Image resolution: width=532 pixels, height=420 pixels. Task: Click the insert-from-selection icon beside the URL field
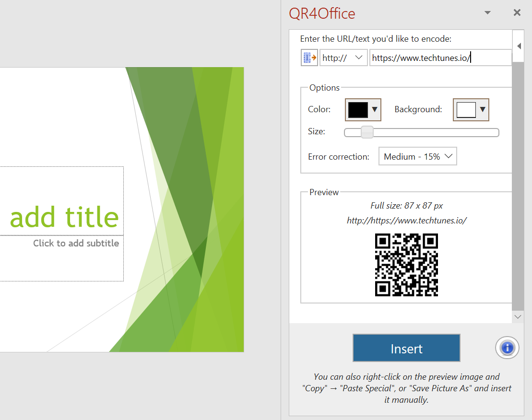[309, 58]
